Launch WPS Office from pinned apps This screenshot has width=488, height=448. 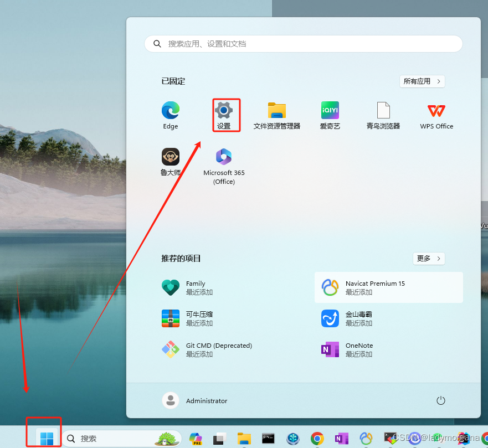[x=436, y=115]
